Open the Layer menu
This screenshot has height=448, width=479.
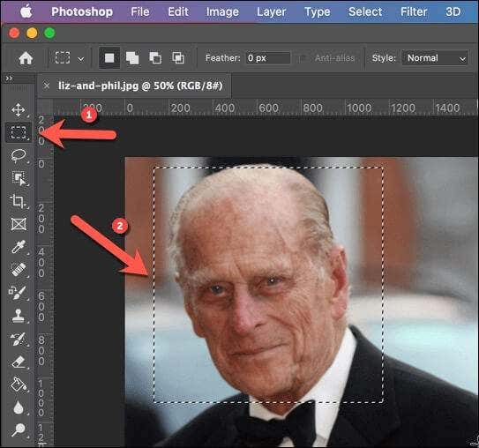click(x=272, y=12)
